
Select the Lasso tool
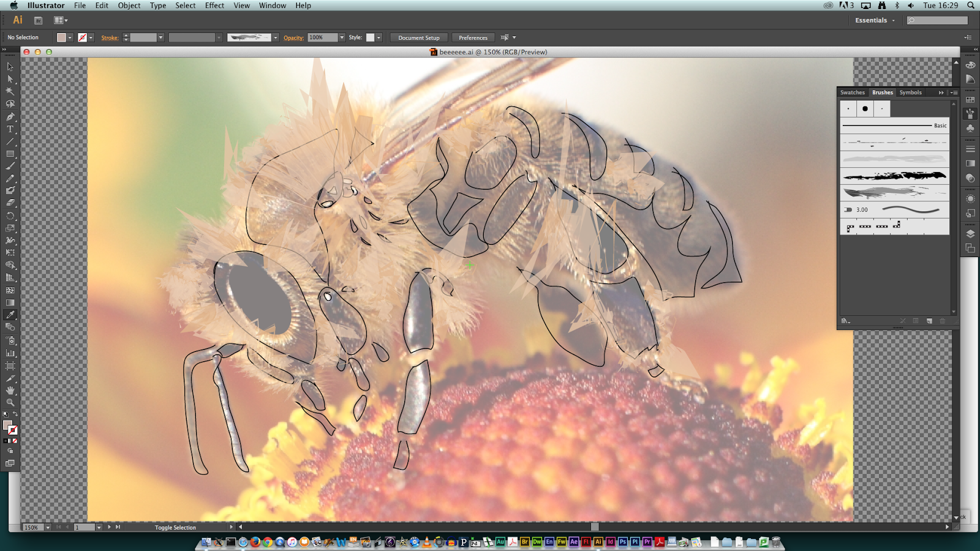10,103
